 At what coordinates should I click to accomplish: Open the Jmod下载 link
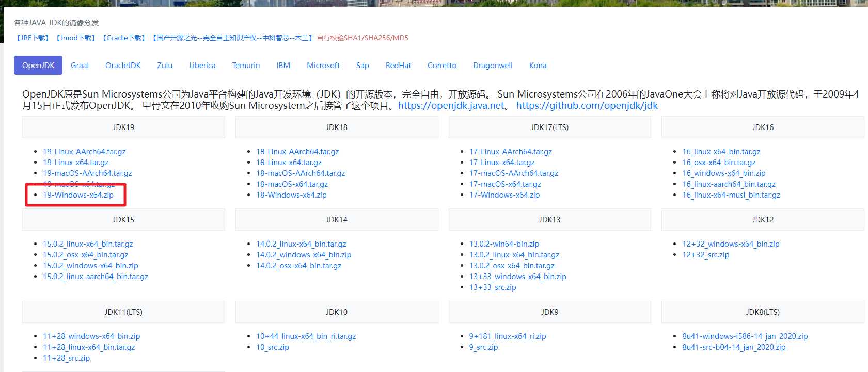[x=75, y=38]
